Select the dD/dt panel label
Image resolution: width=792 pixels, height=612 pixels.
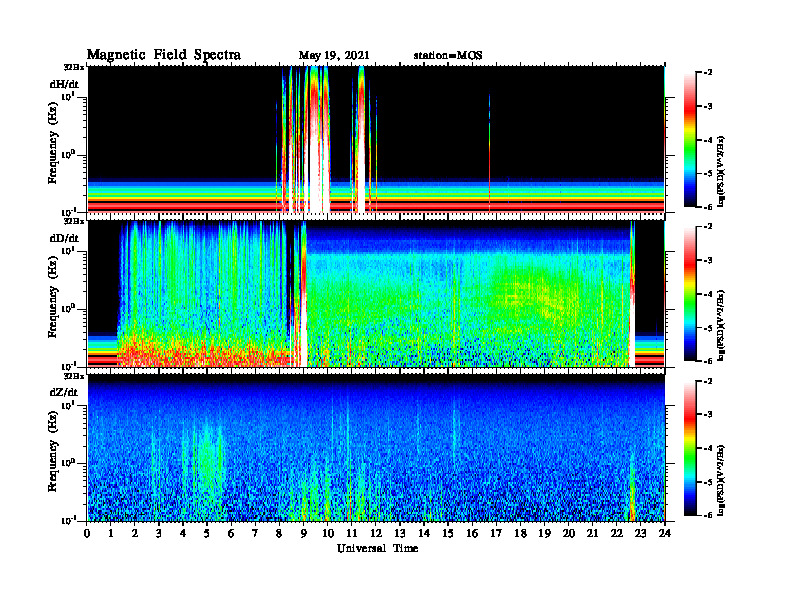[64, 238]
